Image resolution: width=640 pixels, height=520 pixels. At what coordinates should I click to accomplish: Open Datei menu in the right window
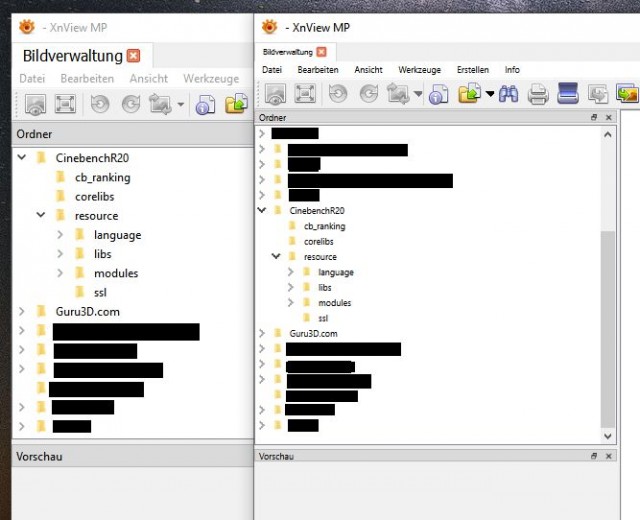pyautogui.click(x=272, y=70)
